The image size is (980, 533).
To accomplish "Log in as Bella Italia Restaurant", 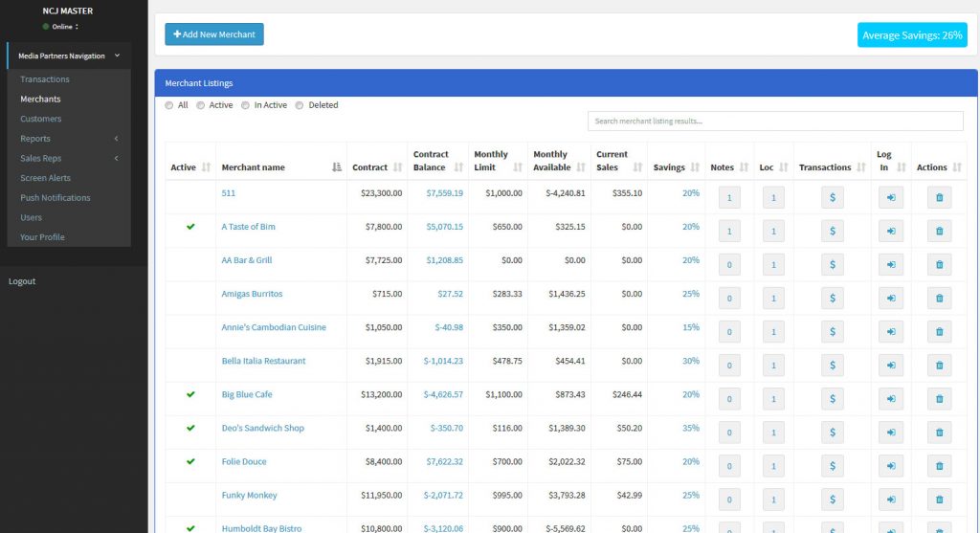I will coord(891,366).
